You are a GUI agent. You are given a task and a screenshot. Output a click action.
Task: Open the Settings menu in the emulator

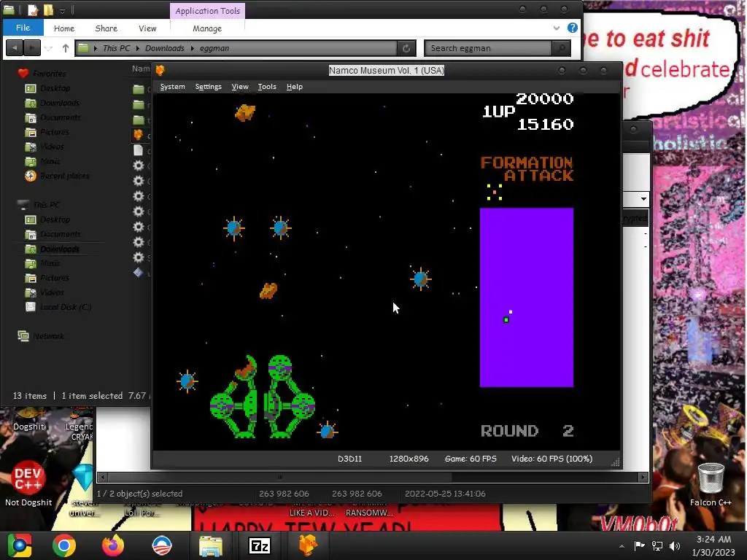(208, 87)
